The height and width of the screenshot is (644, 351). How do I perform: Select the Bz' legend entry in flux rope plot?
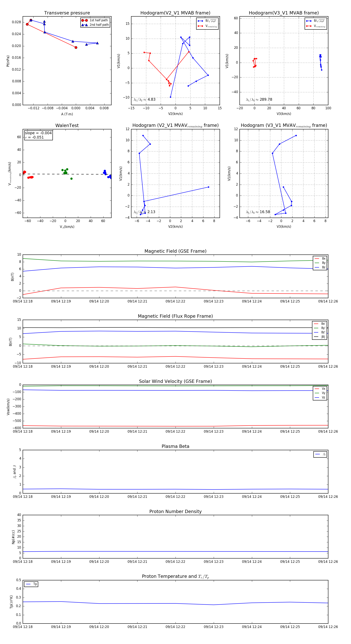[x=320, y=332]
